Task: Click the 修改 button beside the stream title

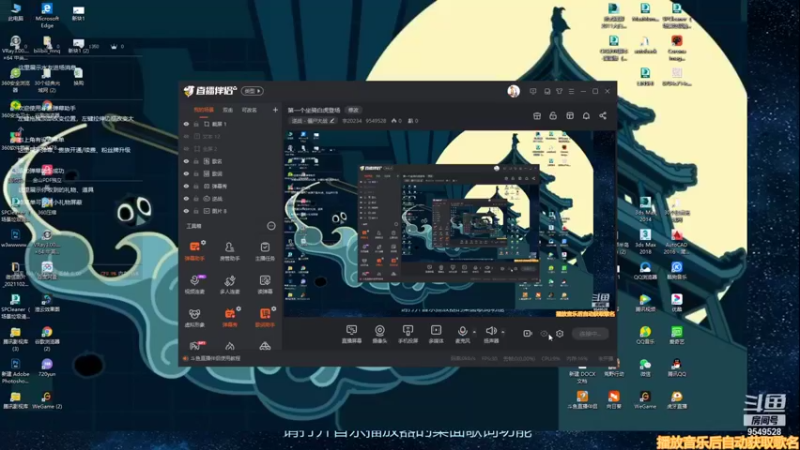Action: tap(353, 110)
